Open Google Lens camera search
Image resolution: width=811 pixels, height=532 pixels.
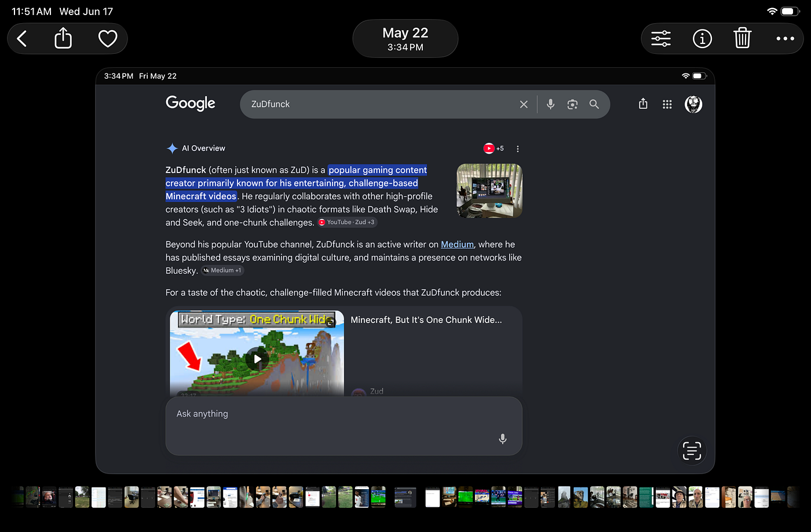coord(572,104)
